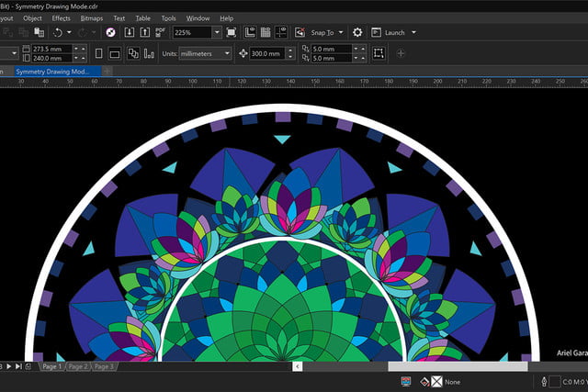Viewport: 588px width, 392px height.
Task: Click the Paste icon in toolbar
Action: [x=39, y=33]
